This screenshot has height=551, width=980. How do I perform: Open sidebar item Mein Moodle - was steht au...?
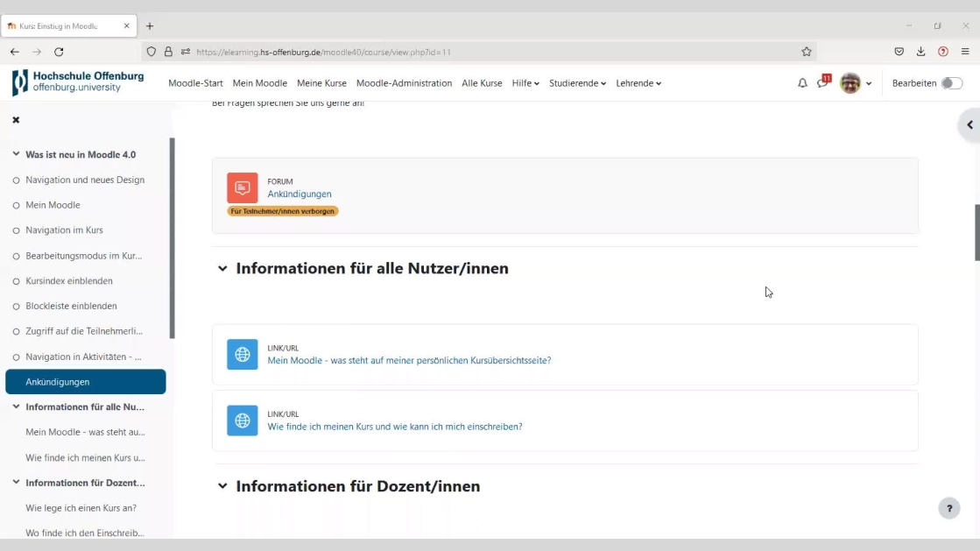(85, 432)
